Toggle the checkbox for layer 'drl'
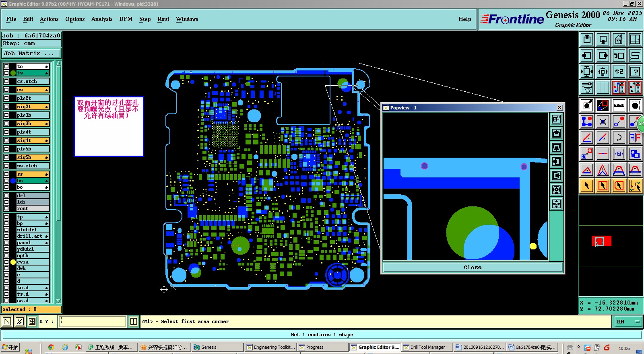Image resolution: width=644 pixels, height=354 pixels. tap(6, 196)
